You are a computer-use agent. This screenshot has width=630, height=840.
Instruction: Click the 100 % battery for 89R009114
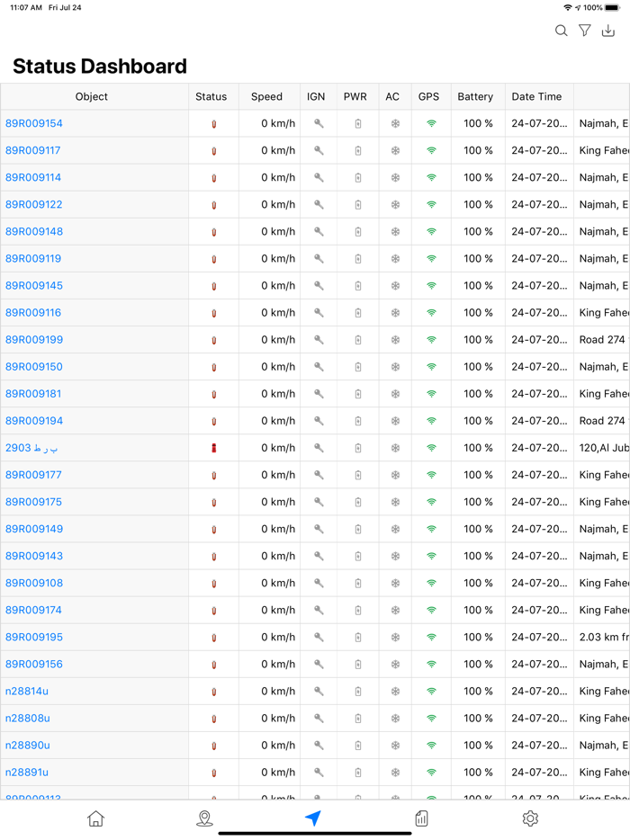tap(478, 177)
